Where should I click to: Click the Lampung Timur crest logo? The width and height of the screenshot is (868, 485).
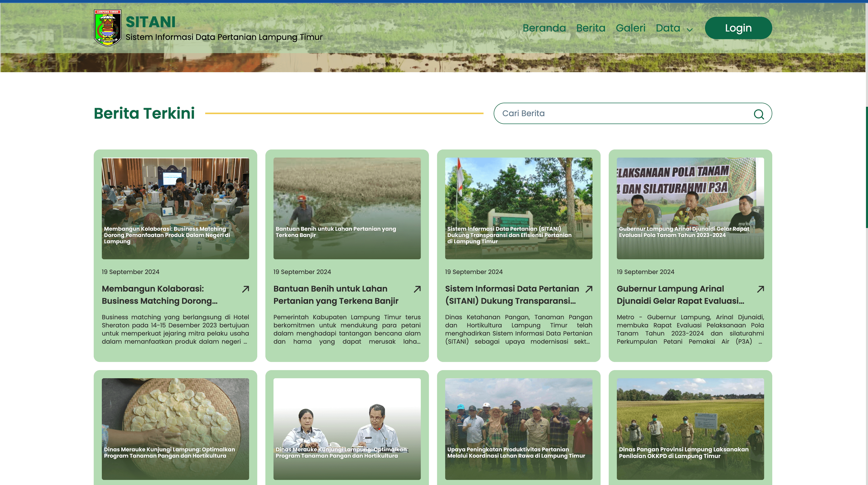(107, 28)
